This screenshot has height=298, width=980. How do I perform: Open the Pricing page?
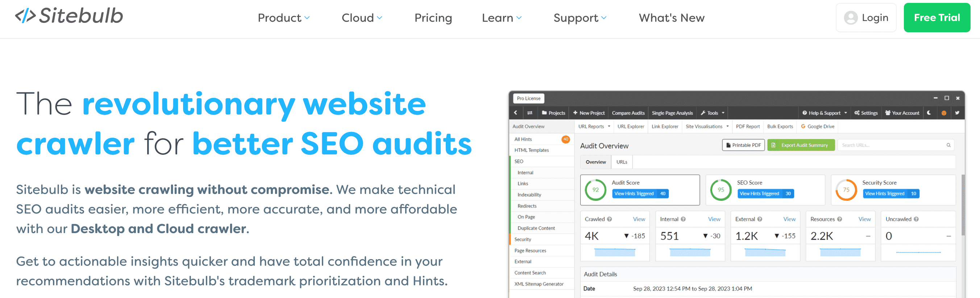click(433, 18)
